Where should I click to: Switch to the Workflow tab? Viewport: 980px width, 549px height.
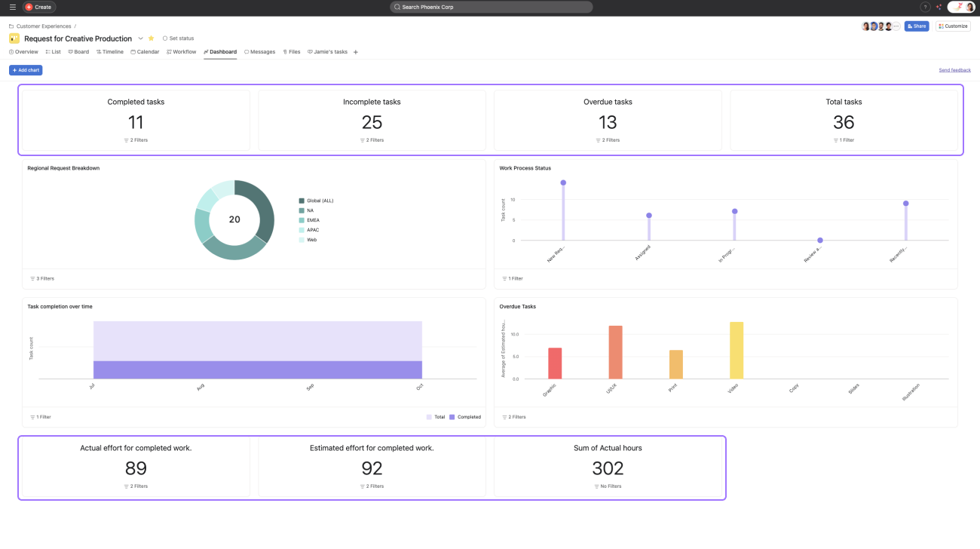(x=181, y=52)
